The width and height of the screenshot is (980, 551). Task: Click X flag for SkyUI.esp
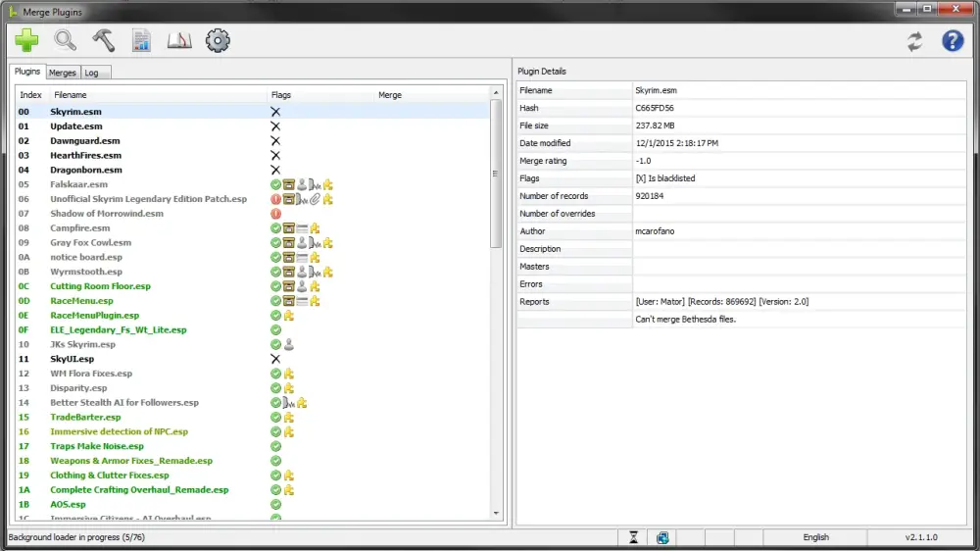(275, 359)
